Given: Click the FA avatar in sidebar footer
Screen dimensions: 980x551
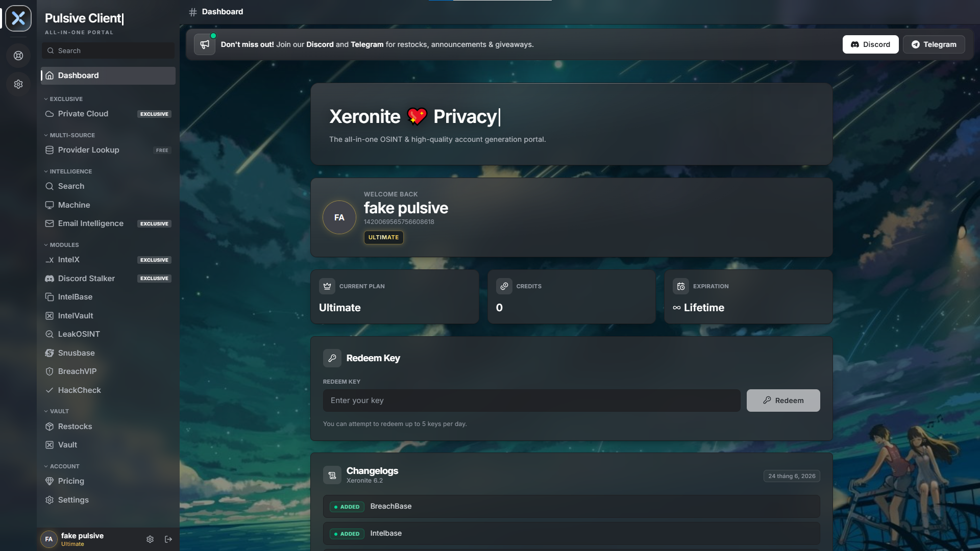Looking at the screenshot, I should [49, 539].
